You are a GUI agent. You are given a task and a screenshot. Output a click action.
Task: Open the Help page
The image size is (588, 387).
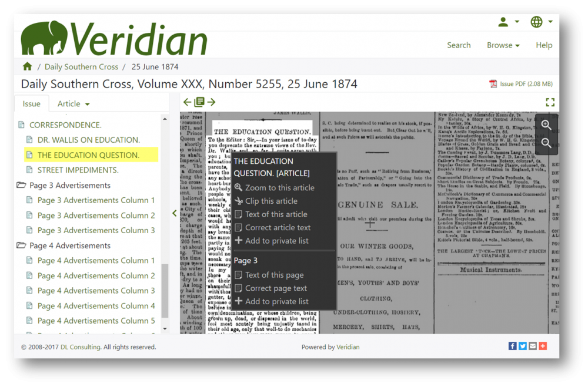click(x=544, y=45)
